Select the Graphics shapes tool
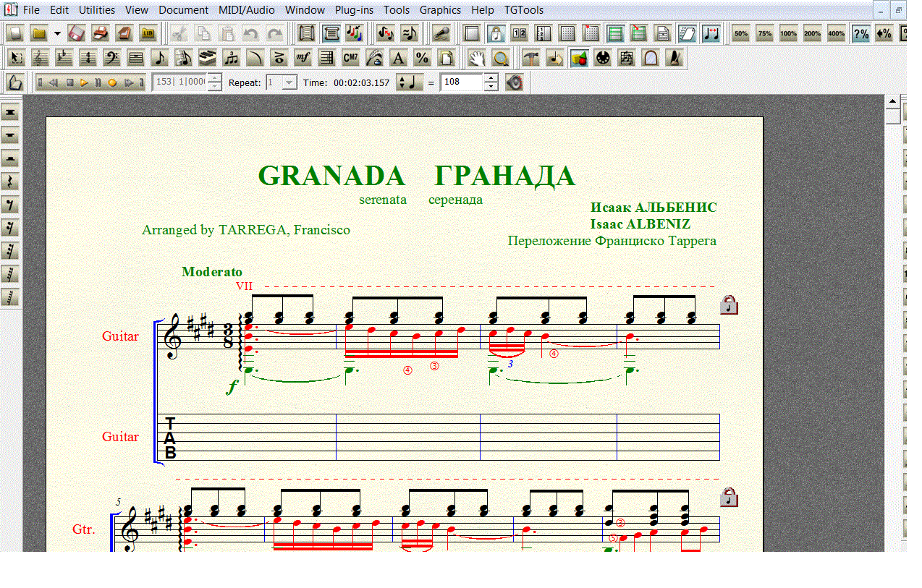The width and height of the screenshot is (922, 588). 579,58
